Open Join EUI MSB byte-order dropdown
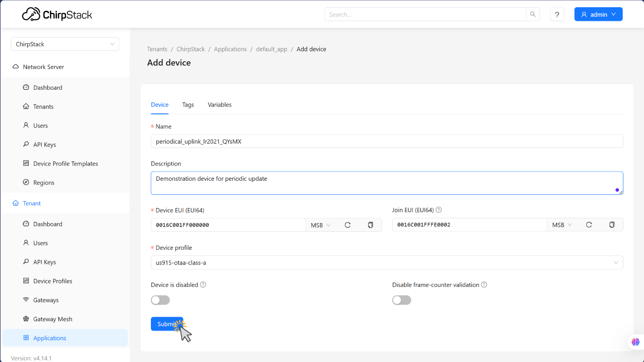This screenshot has width=644, height=362. tap(562, 225)
